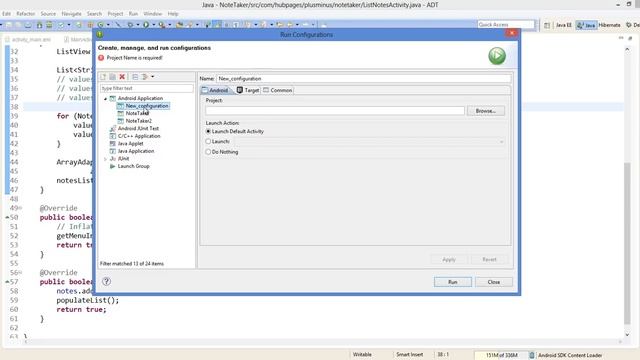The height and width of the screenshot is (360, 640).
Task: Open the Help menu
Action: pyautogui.click(x=173, y=14)
